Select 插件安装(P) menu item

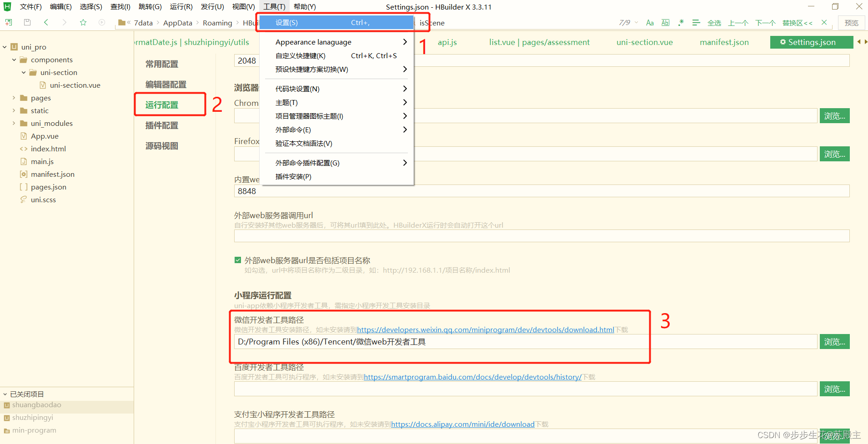pyautogui.click(x=336, y=176)
